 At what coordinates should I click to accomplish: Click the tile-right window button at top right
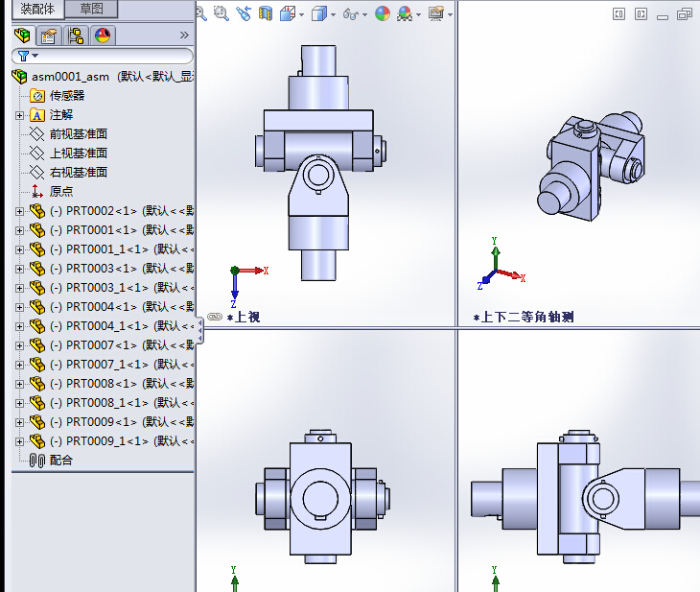tap(642, 13)
